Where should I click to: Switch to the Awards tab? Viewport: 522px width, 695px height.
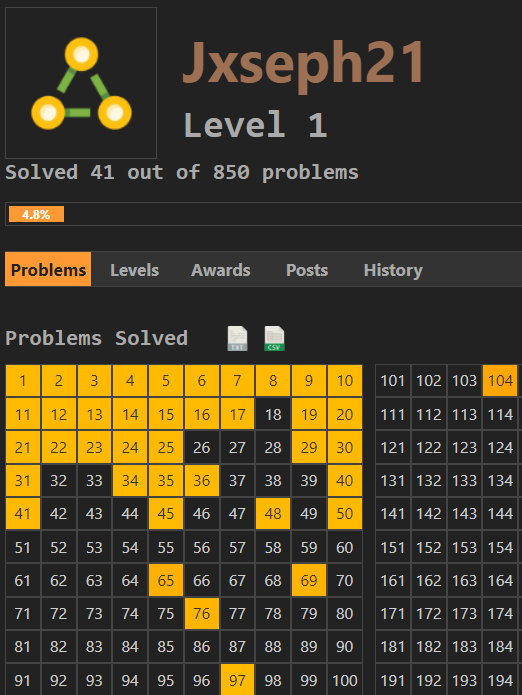(221, 269)
